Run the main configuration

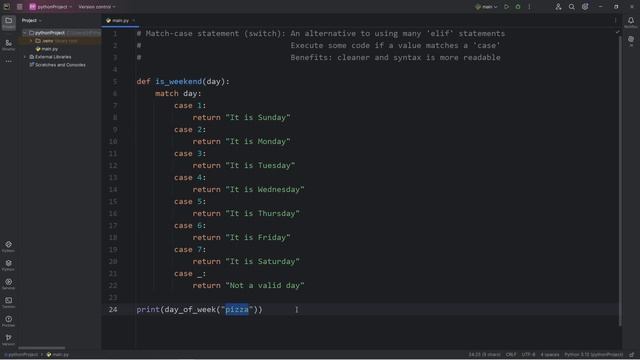click(x=507, y=7)
